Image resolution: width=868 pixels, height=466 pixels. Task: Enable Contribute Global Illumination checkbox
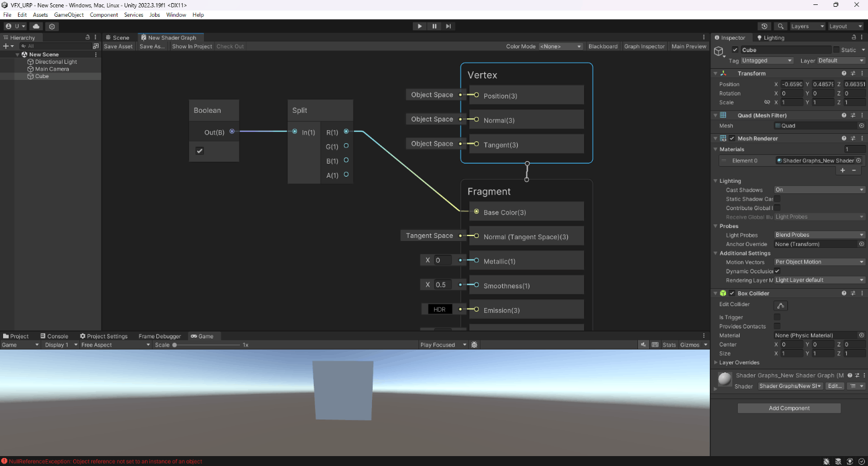(777, 208)
